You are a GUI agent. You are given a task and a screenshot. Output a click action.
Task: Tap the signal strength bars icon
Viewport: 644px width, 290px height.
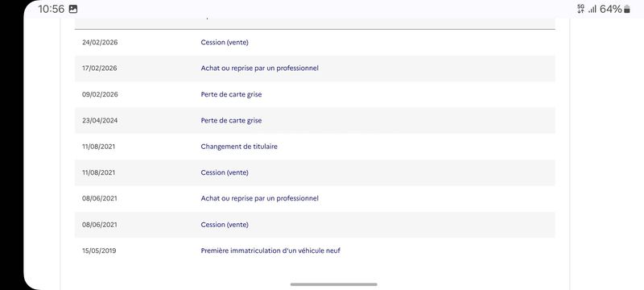(592, 10)
